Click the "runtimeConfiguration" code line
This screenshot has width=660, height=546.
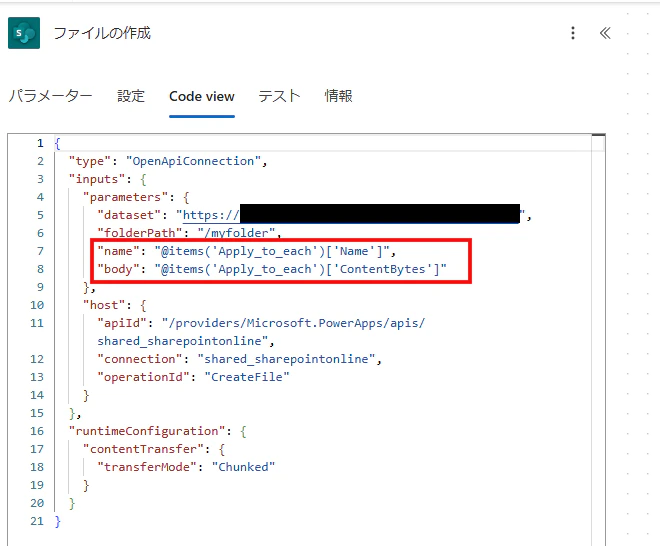point(158,431)
